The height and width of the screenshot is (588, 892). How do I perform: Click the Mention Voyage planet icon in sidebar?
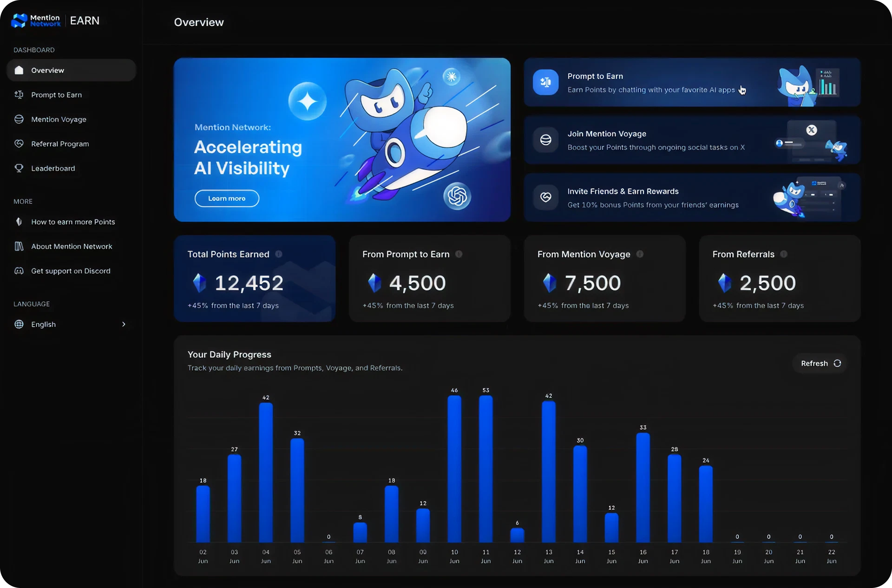[x=19, y=119]
